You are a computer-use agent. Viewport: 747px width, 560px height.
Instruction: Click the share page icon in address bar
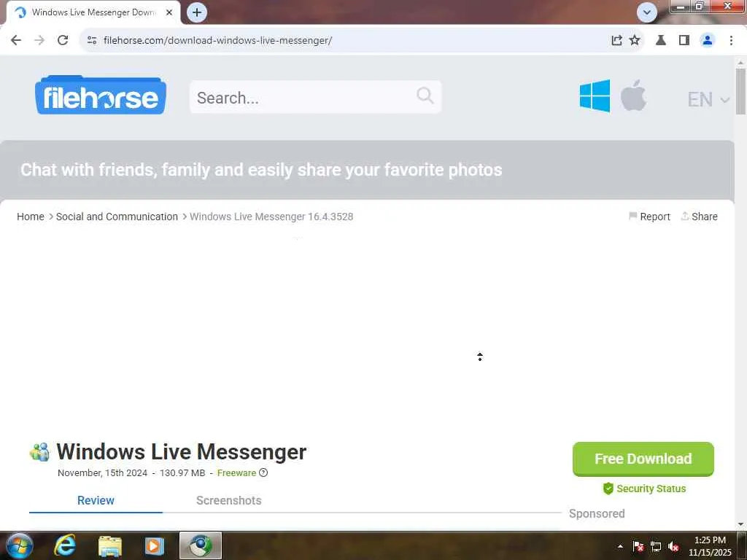(x=616, y=41)
